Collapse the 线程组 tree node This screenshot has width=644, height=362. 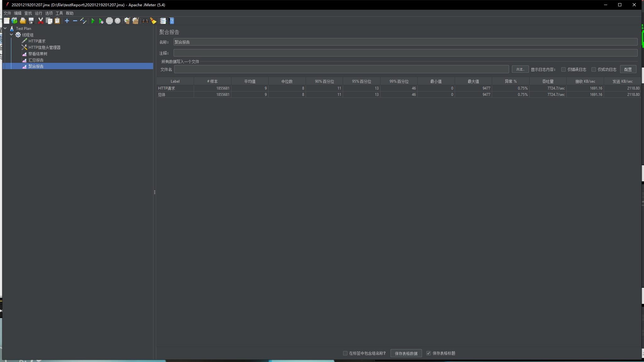click(x=12, y=35)
